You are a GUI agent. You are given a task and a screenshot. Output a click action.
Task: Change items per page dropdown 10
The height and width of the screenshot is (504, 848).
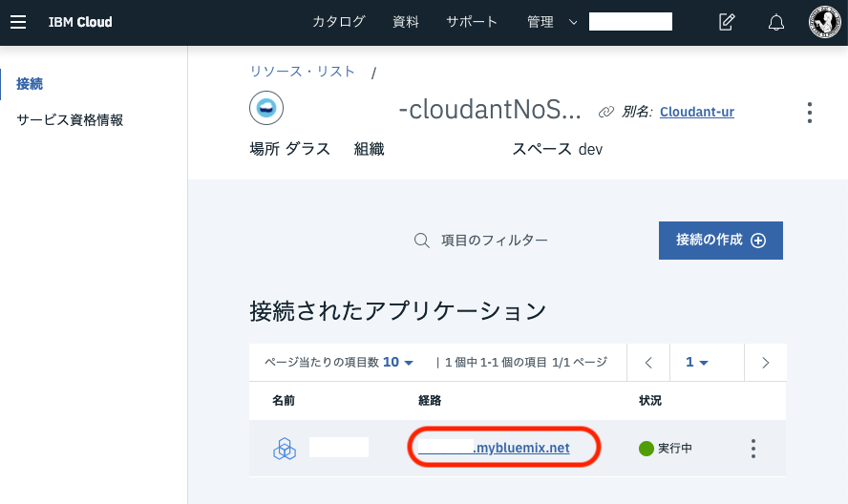398,363
